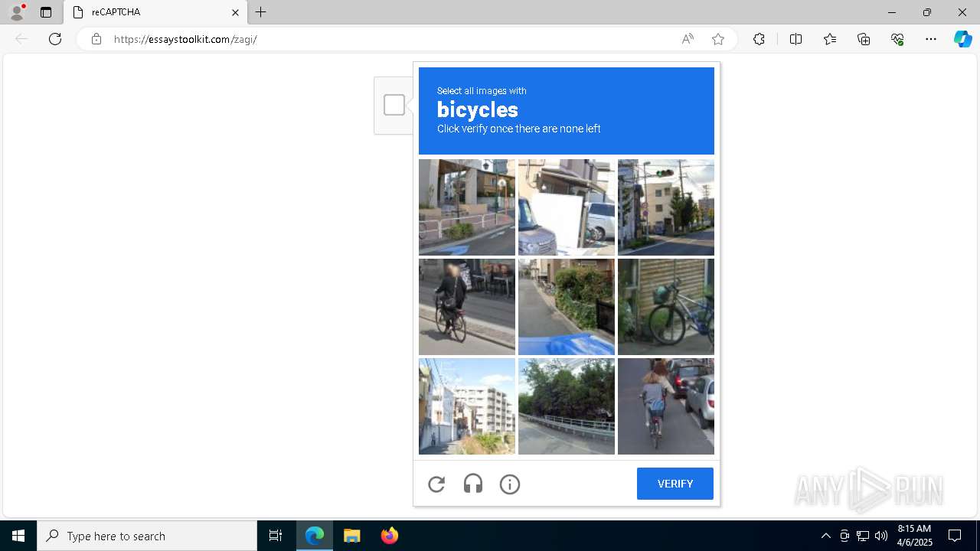The height and width of the screenshot is (551, 980).
Task: Select tile with cyclist riding past parked cars
Action: point(666,406)
